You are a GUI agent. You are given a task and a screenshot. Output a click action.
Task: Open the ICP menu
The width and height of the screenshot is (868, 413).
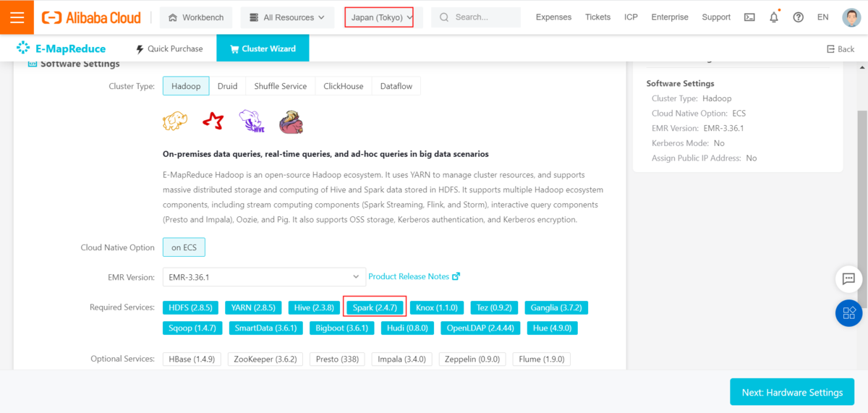(631, 17)
